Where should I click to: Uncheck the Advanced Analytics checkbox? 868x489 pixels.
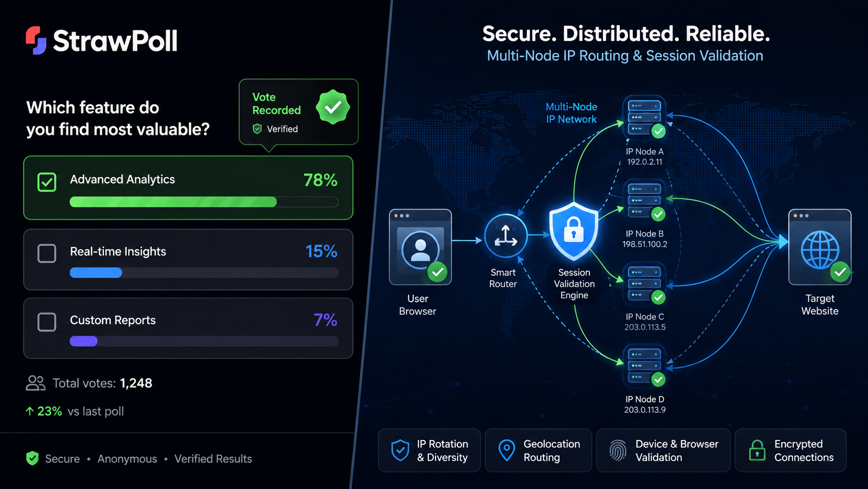(47, 182)
